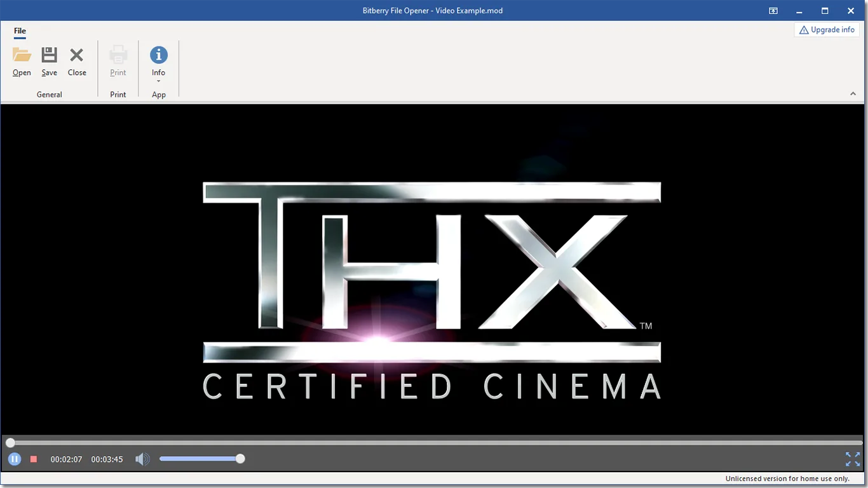Click the Unlicensed version status text
The width and height of the screenshot is (868, 488).
point(787,478)
